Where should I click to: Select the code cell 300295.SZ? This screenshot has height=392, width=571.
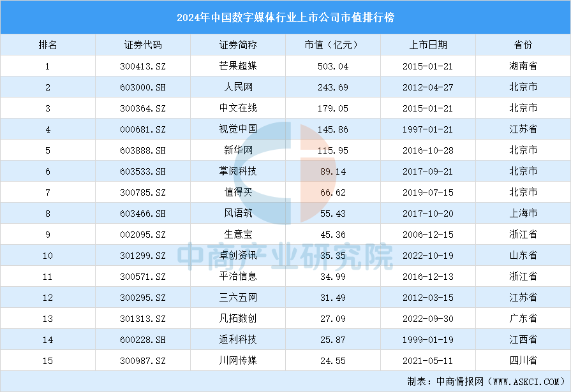143,298
